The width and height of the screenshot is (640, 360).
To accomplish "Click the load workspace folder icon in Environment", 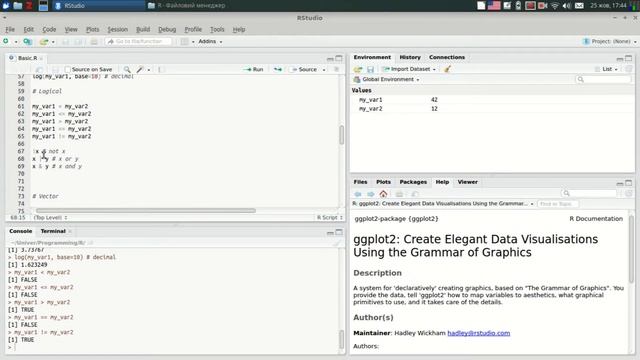I will click(x=358, y=69).
